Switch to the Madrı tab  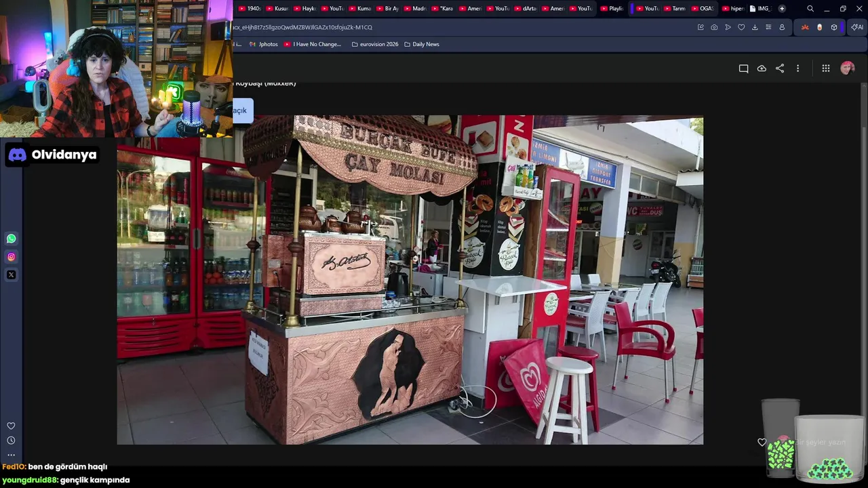tap(414, 9)
